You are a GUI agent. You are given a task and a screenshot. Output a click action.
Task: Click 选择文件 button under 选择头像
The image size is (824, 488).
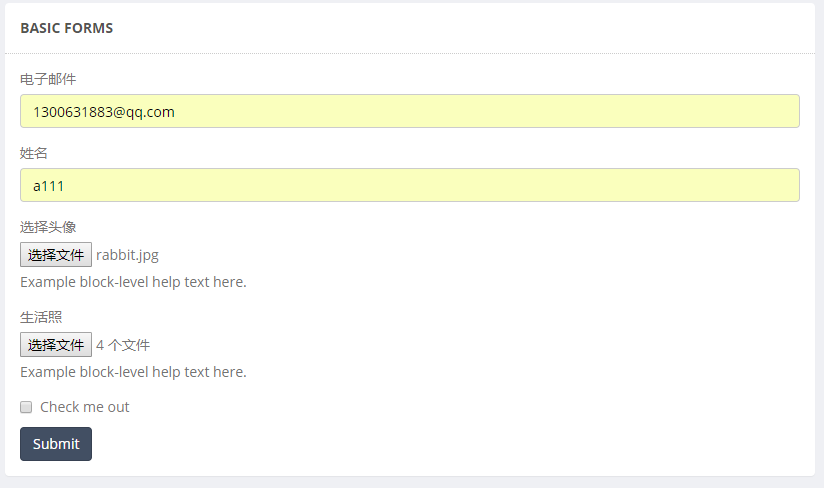56,255
